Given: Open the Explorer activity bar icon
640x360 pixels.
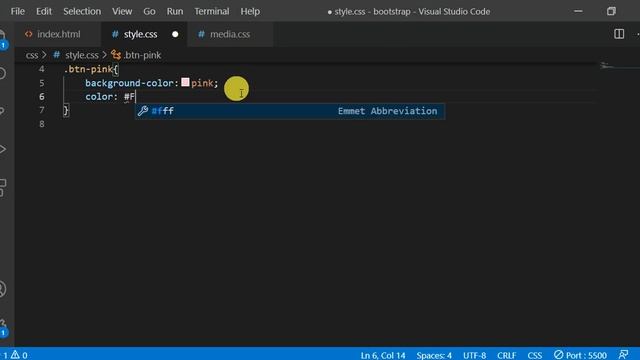Looking at the screenshot, I should click(2, 39).
